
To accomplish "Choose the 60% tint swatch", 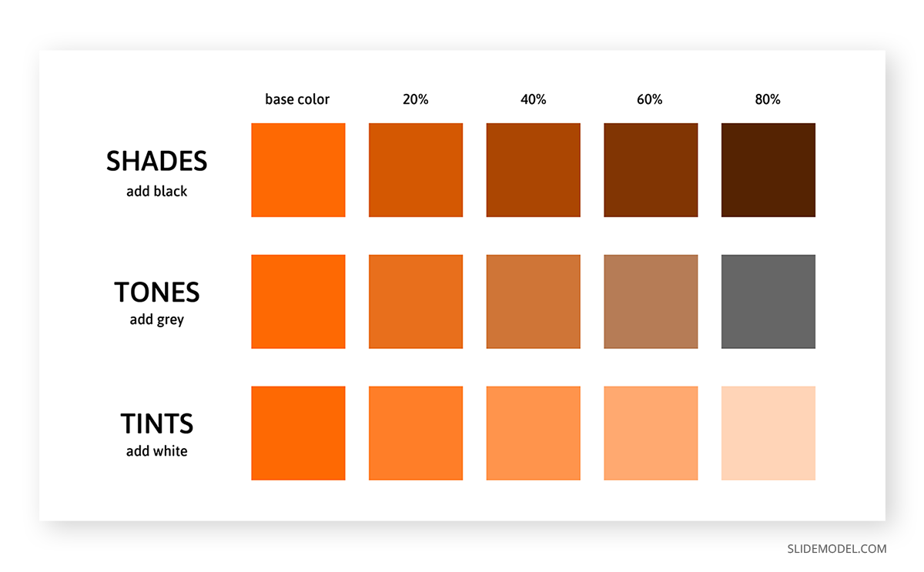I will (x=651, y=433).
